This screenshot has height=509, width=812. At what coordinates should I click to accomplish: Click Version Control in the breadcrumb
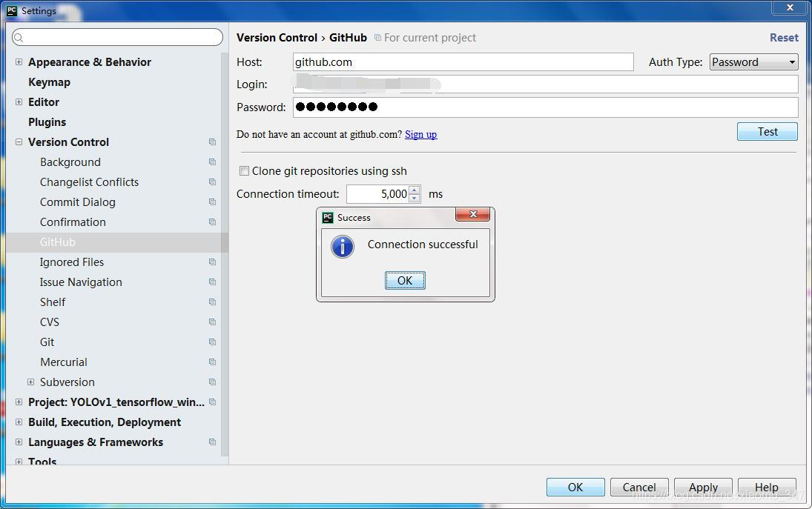pos(277,38)
